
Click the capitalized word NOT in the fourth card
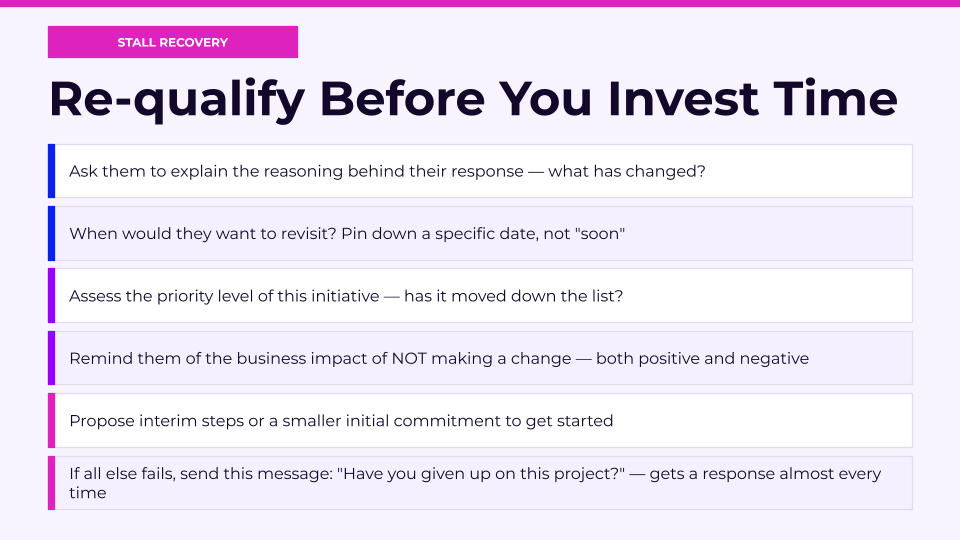coord(409,358)
